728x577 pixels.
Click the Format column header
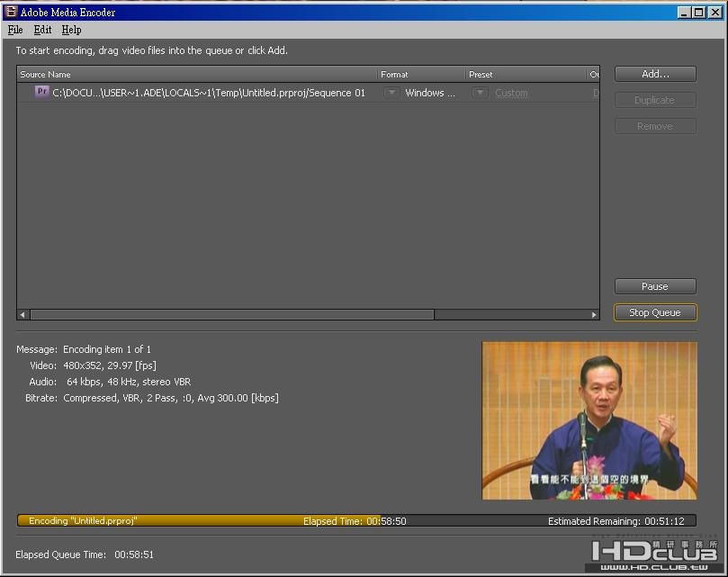pyautogui.click(x=421, y=75)
